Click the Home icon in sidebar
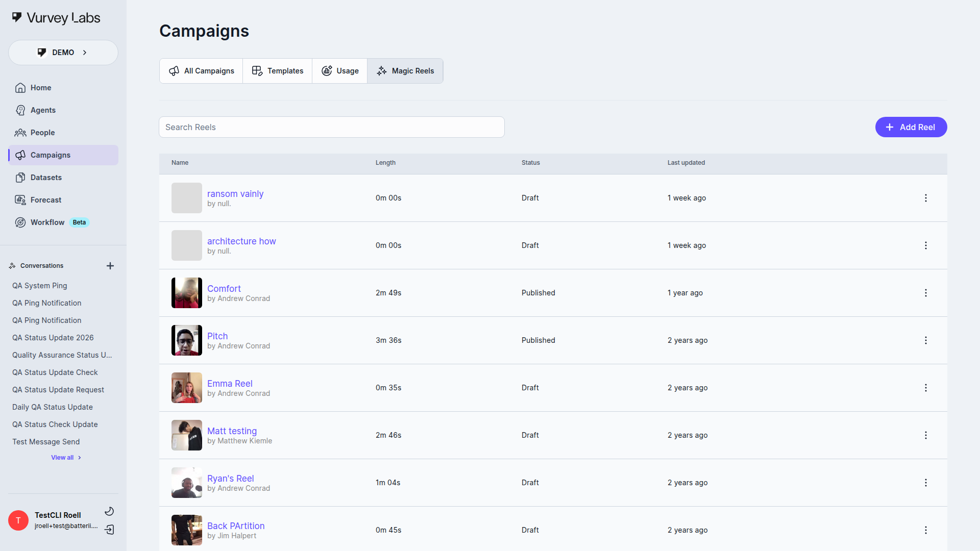This screenshot has width=980, height=551. (x=20, y=88)
